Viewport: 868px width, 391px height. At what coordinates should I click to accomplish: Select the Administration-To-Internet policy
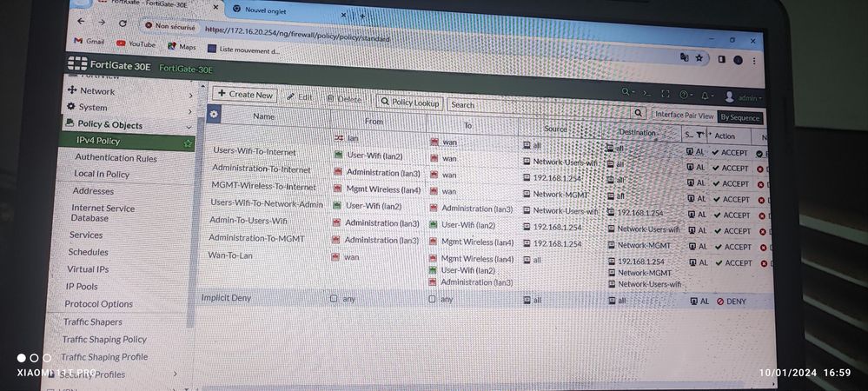(x=262, y=169)
